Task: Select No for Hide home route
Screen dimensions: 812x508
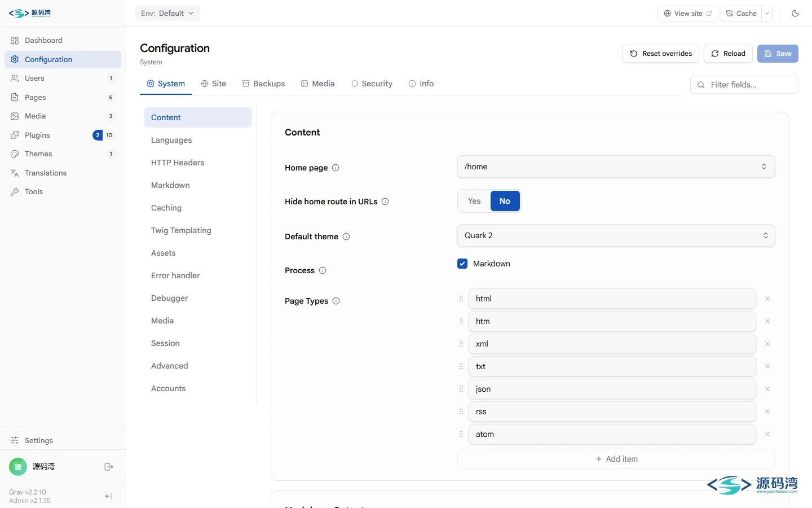Action: [x=505, y=201]
